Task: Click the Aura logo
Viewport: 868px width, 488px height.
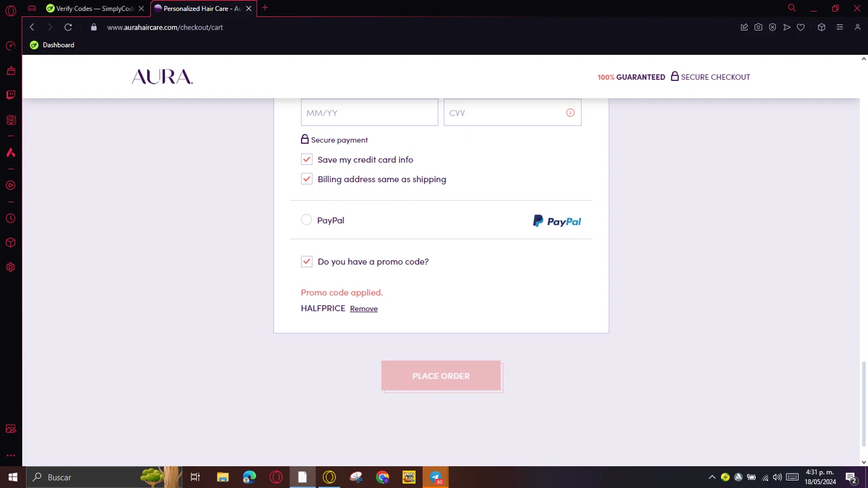Action: (x=162, y=77)
